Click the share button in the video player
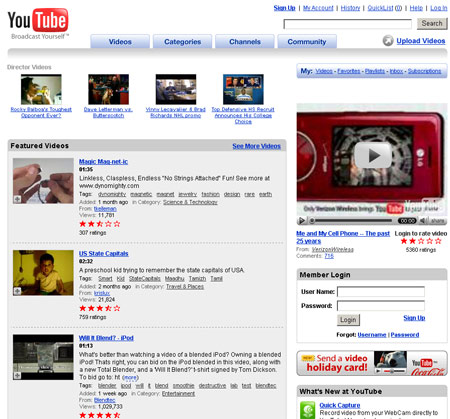450x419 pixels. 437,220
